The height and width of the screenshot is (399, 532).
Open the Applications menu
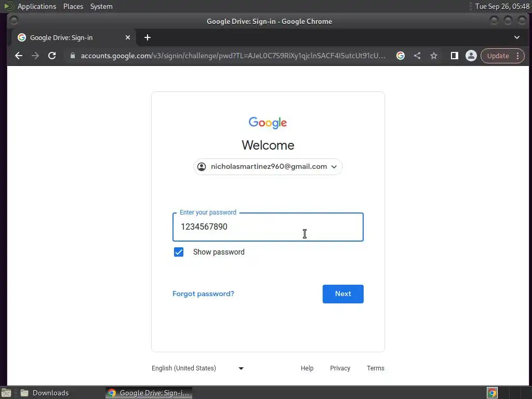[37, 6]
